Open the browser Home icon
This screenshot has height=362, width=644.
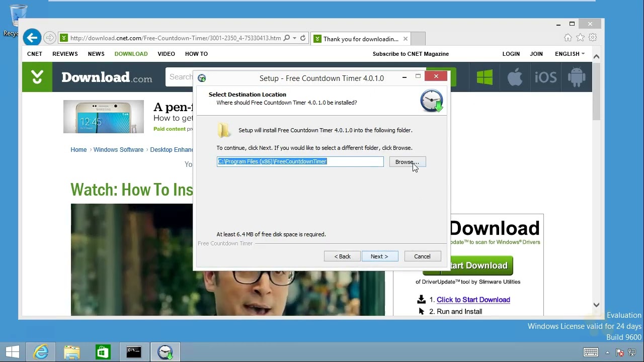coord(568,38)
